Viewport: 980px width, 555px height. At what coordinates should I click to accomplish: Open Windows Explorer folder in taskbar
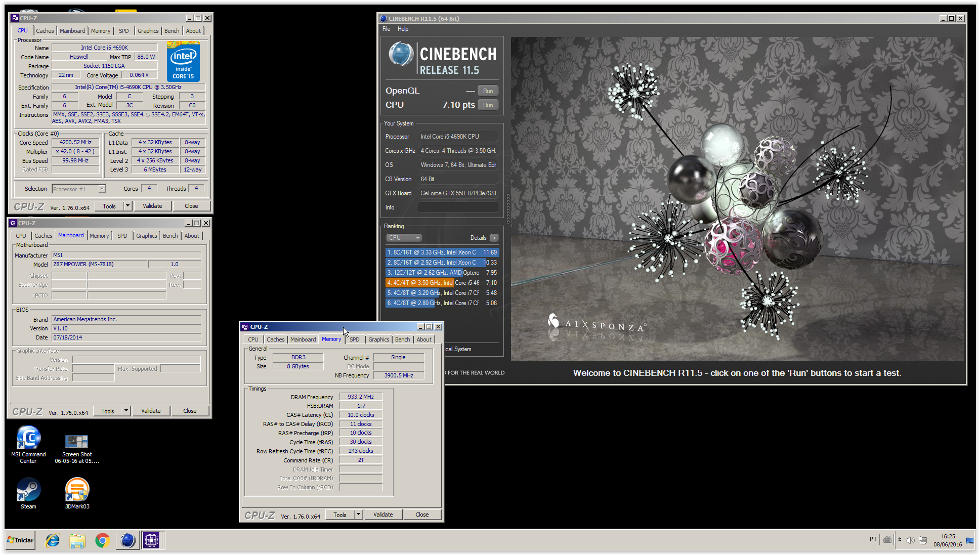pyautogui.click(x=77, y=540)
